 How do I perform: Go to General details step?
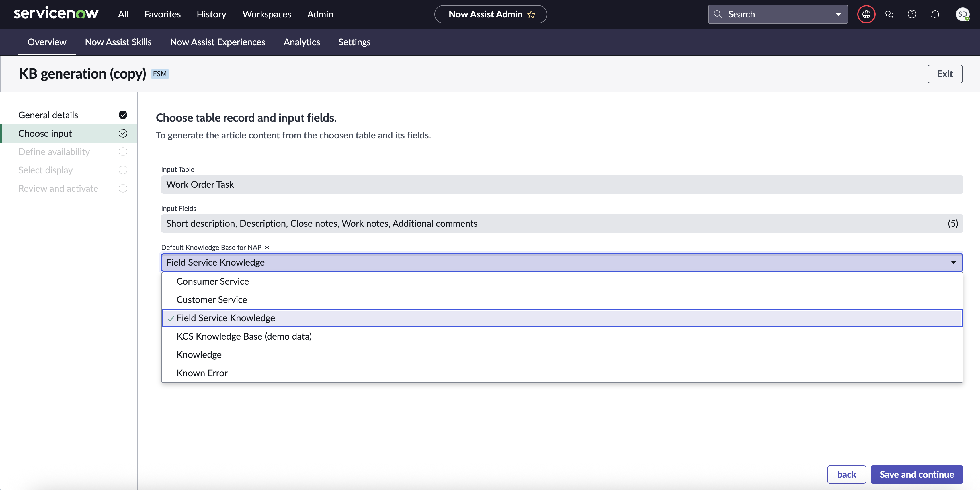[69, 115]
